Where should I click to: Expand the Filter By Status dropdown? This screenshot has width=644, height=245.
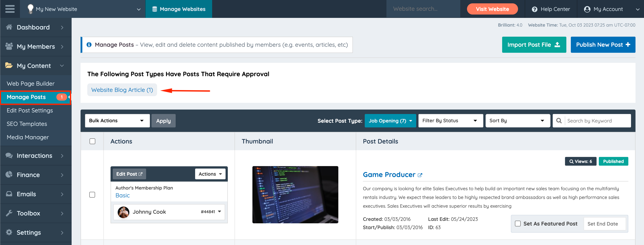[450, 121]
